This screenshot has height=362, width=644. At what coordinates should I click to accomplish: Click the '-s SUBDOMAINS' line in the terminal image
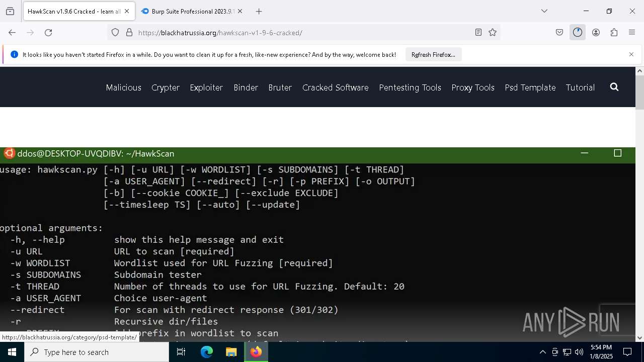click(106, 275)
